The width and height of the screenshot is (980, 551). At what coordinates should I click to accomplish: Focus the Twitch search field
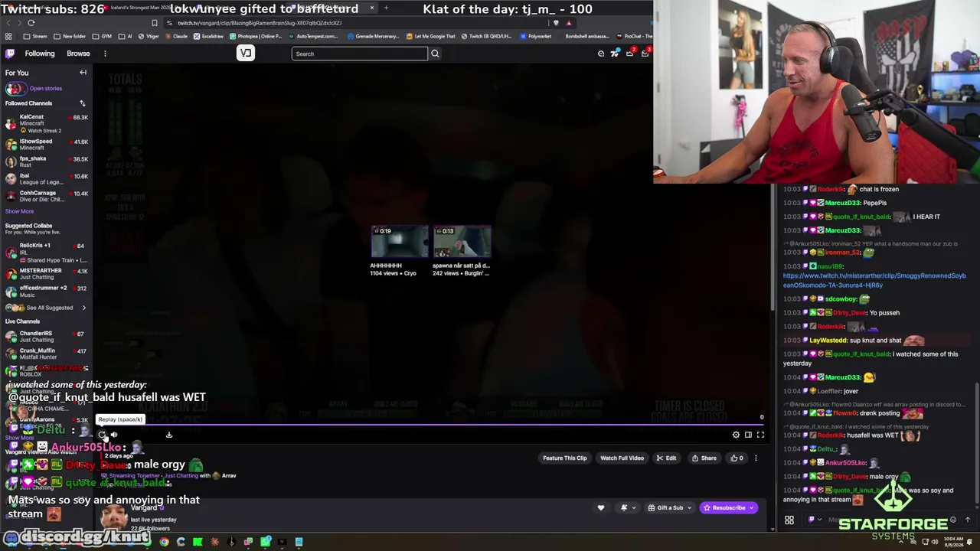coord(359,54)
